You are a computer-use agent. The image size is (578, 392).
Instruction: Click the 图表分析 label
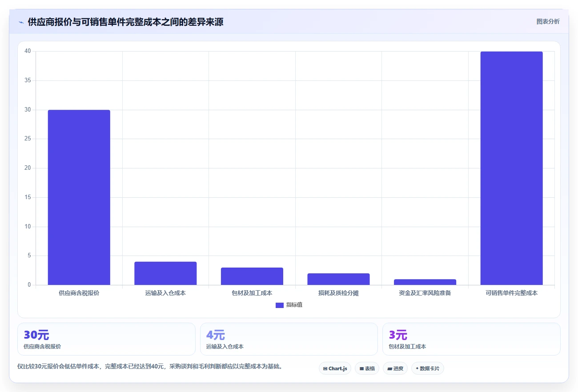coord(548,21)
